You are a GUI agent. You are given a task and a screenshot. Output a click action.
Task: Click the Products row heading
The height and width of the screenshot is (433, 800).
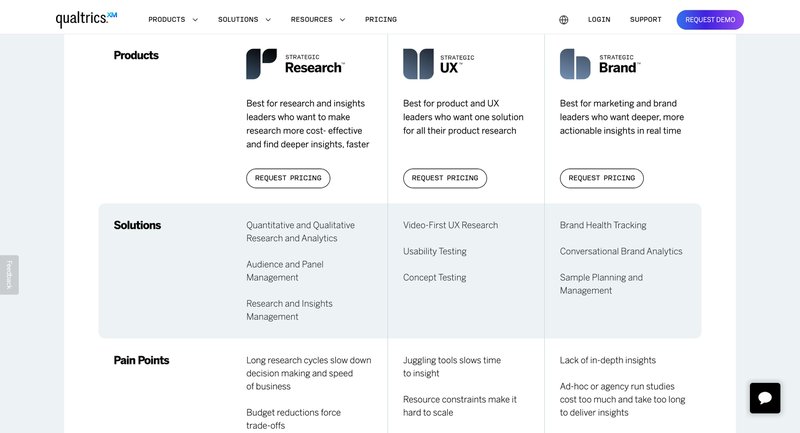pos(136,55)
